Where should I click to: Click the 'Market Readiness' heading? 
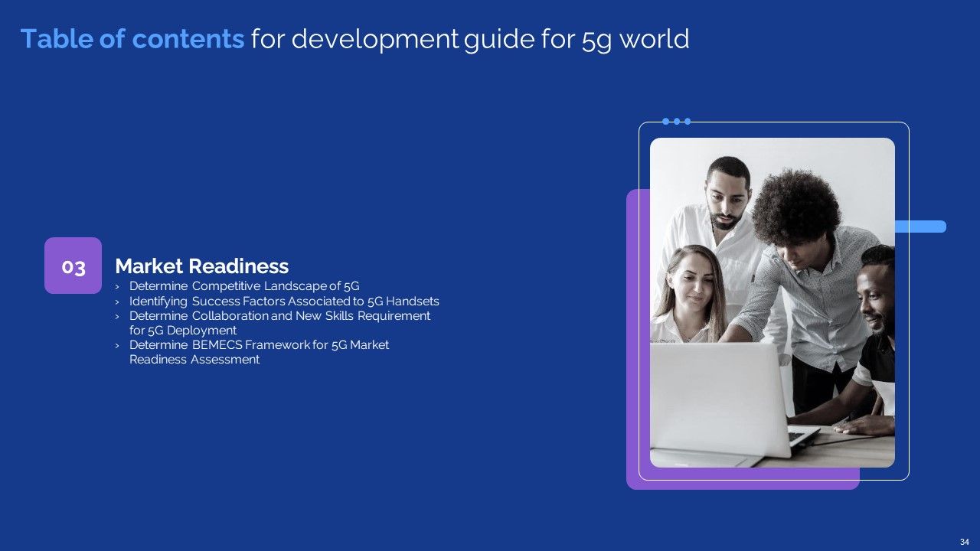(x=201, y=266)
